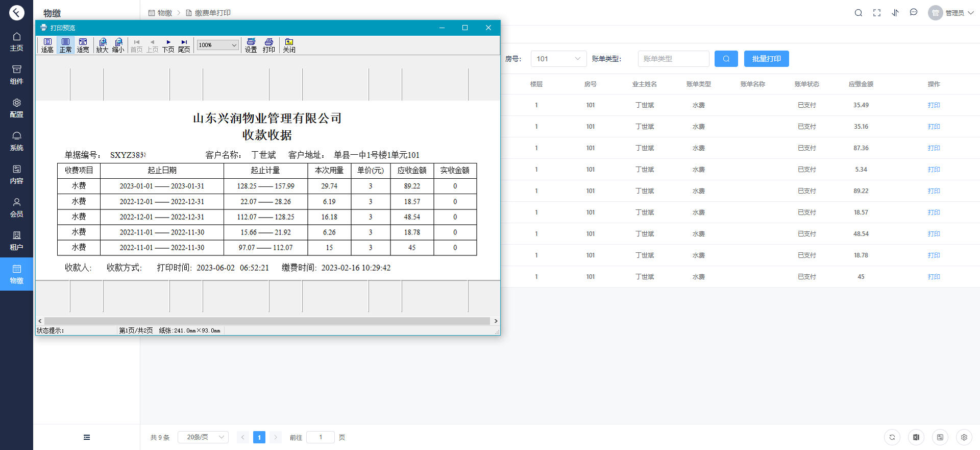Image resolution: width=980 pixels, height=450 pixels.
Task: Open 内容 content in the sidebar
Action: (x=16, y=174)
